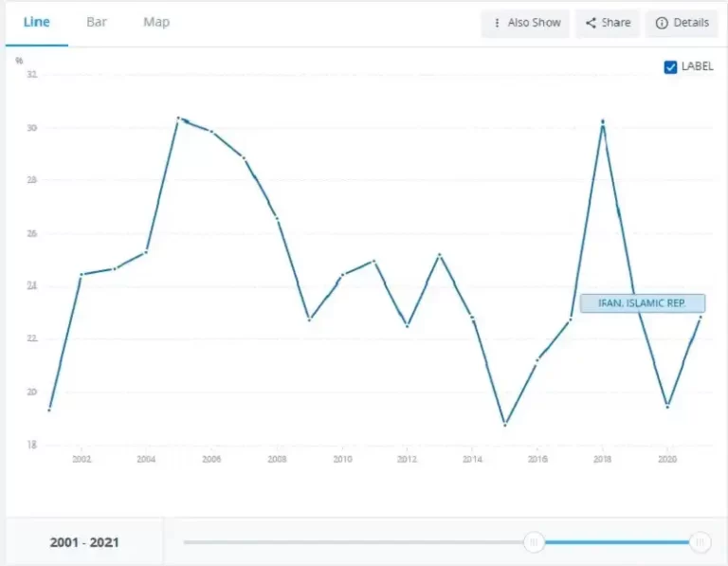The image size is (728, 566).
Task: Open the Map view tab
Action: coord(156,22)
